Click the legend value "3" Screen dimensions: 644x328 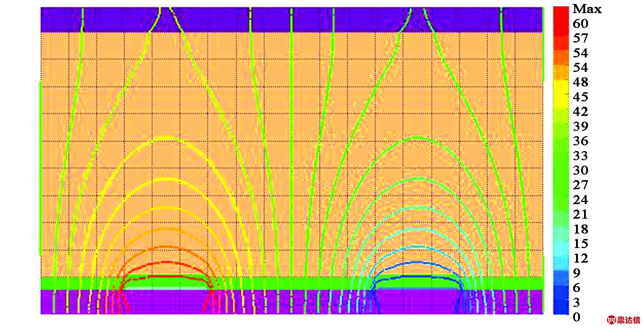[x=577, y=303]
